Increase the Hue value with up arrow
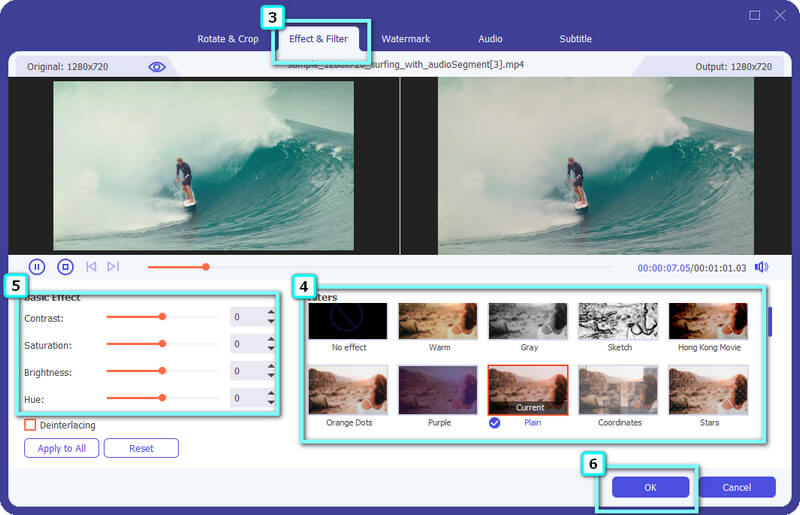 coord(271,393)
